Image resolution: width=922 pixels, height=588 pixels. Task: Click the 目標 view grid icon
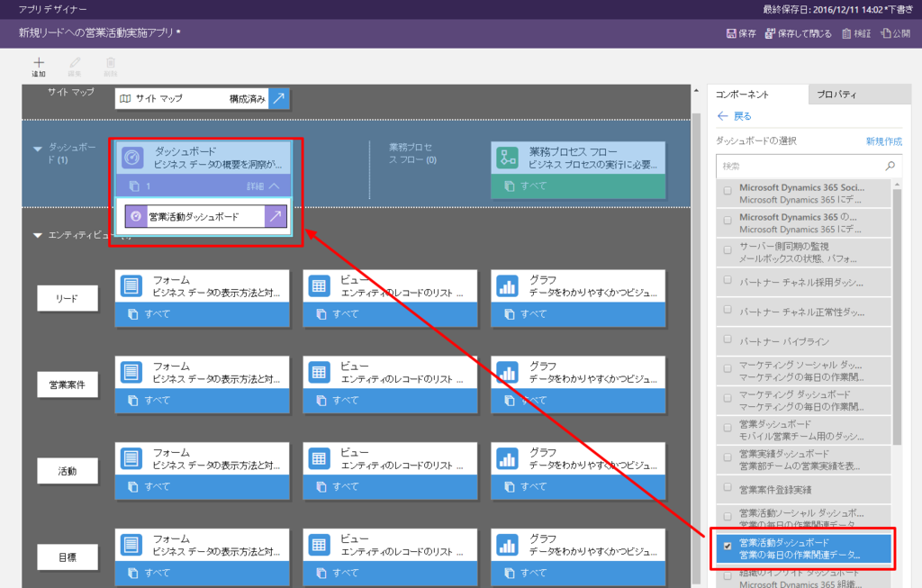[320, 545]
